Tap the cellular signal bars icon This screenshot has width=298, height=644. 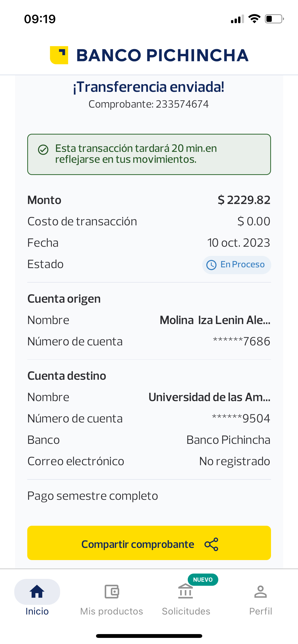point(237,19)
